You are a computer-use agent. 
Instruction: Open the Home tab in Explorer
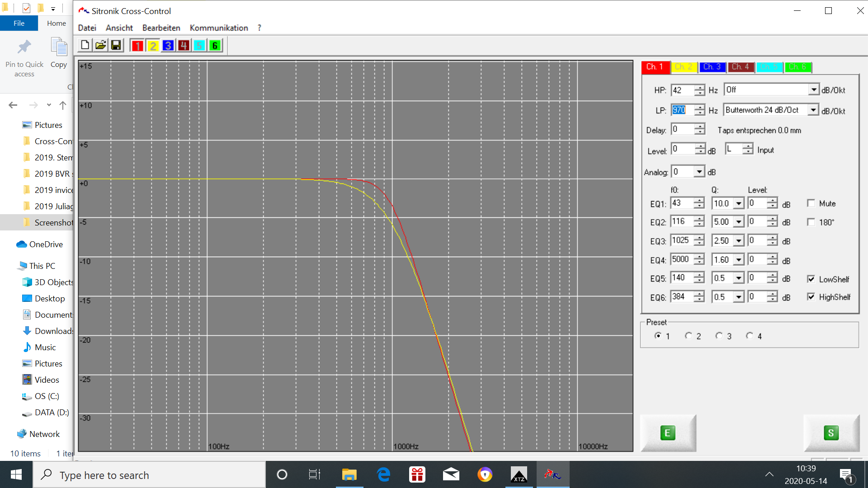[57, 23]
